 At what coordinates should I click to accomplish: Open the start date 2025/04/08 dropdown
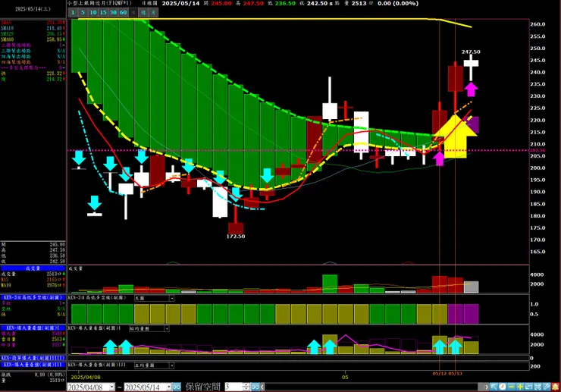[x=111, y=387]
